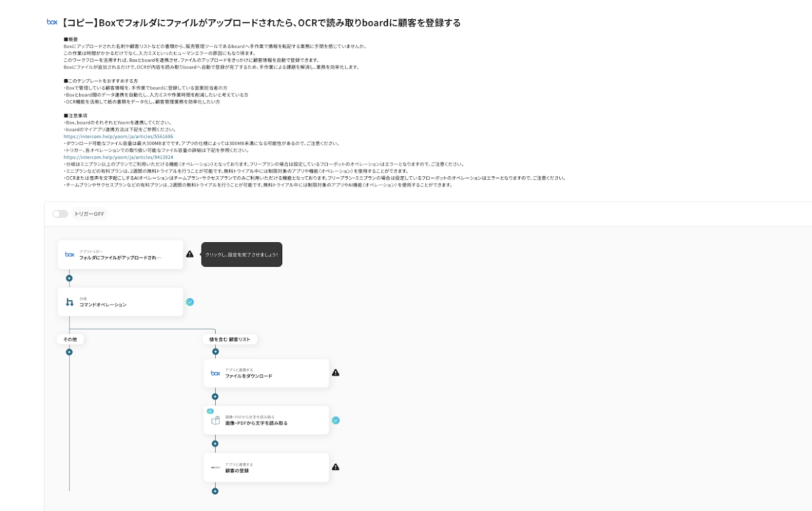Click the ■このテンプレートをおすすめする方 heading
The height and width of the screenshot is (511, 812).
click(100, 81)
